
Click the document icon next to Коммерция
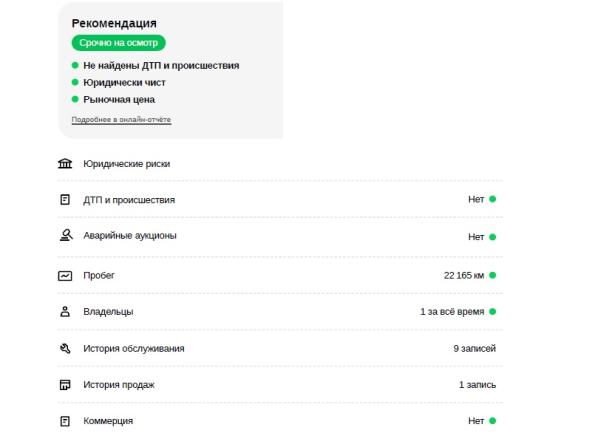click(x=65, y=421)
